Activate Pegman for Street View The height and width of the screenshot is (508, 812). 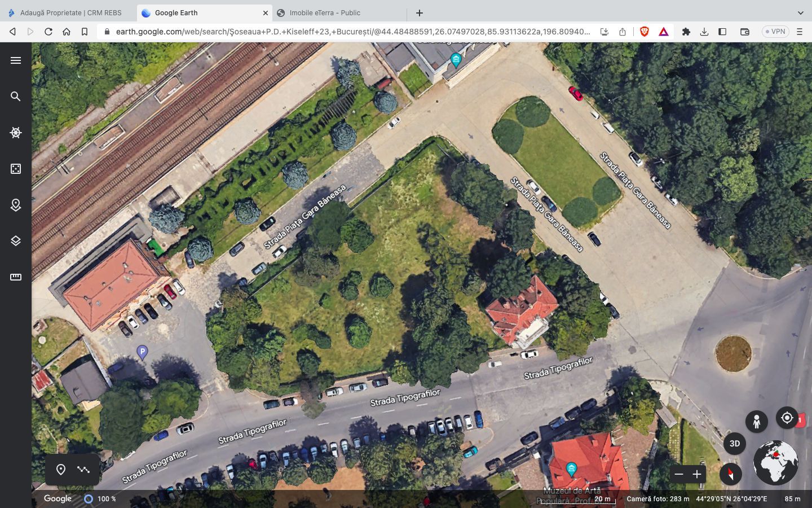pos(756,421)
